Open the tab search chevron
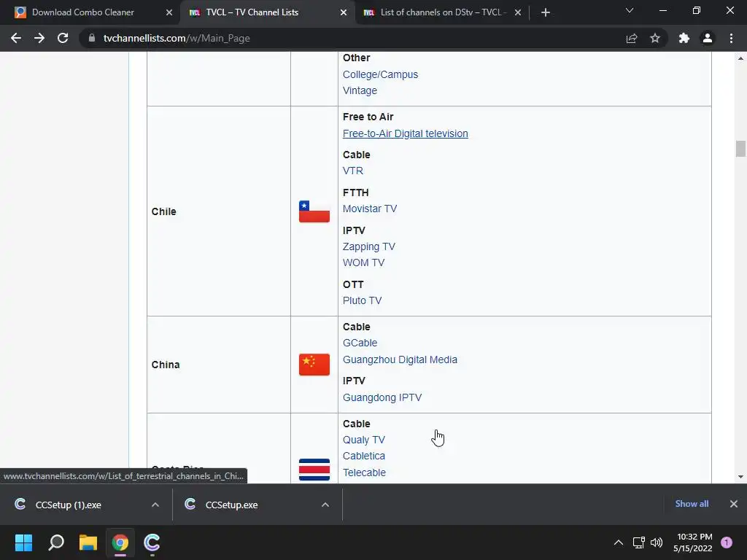The image size is (747, 560). pos(630,10)
